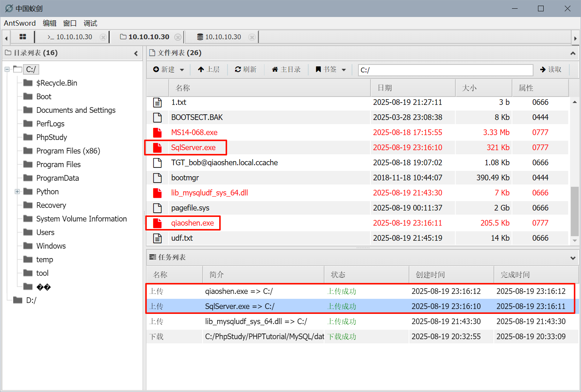Collapse the 任务列表 task panel
This screenshot has width=581, height=392.
point(573,258)
